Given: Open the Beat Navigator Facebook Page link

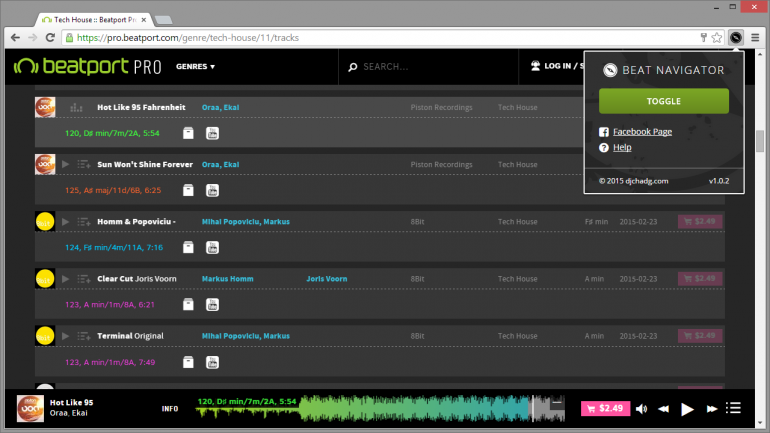Looking at the screenshot, I should pos(642,132).
